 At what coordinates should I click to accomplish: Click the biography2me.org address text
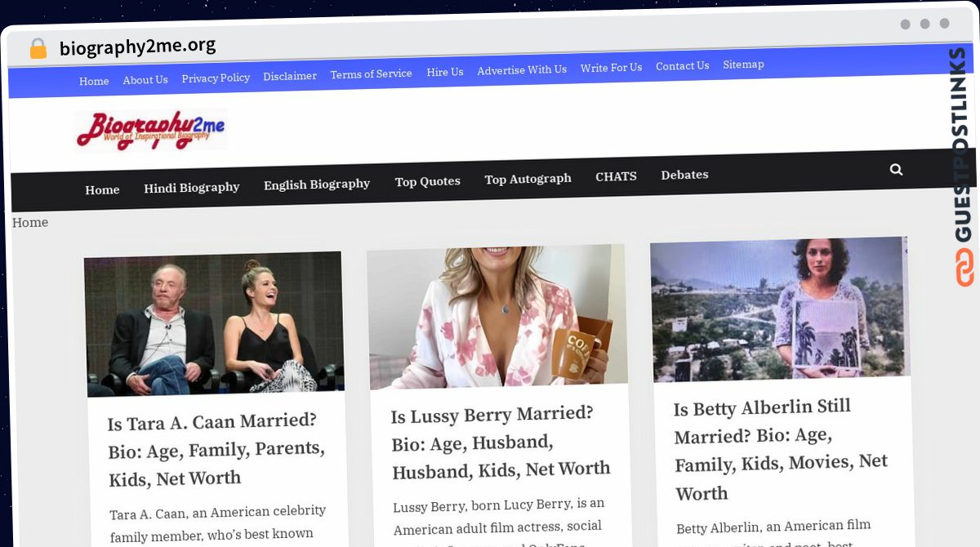(x=137, y=46)
